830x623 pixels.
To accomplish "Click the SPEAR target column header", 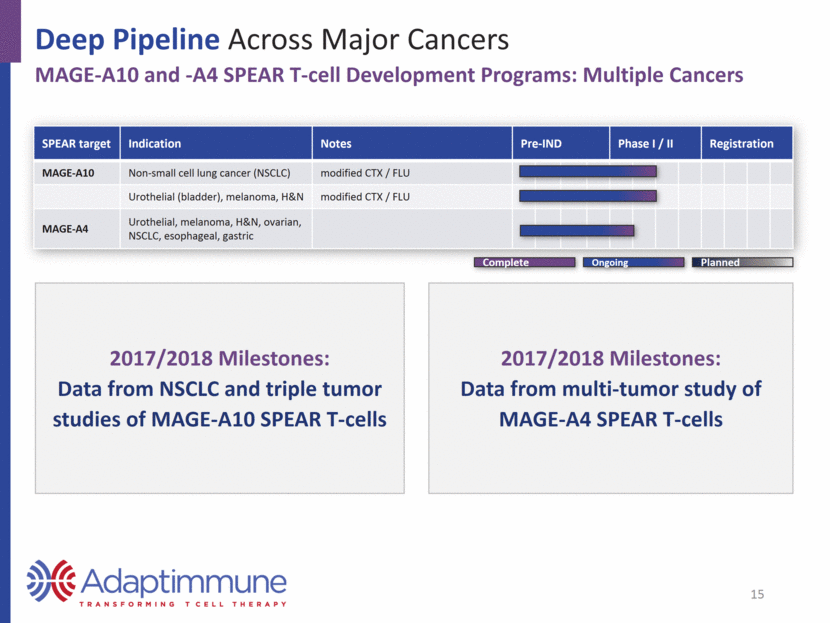I will (77, 143).
